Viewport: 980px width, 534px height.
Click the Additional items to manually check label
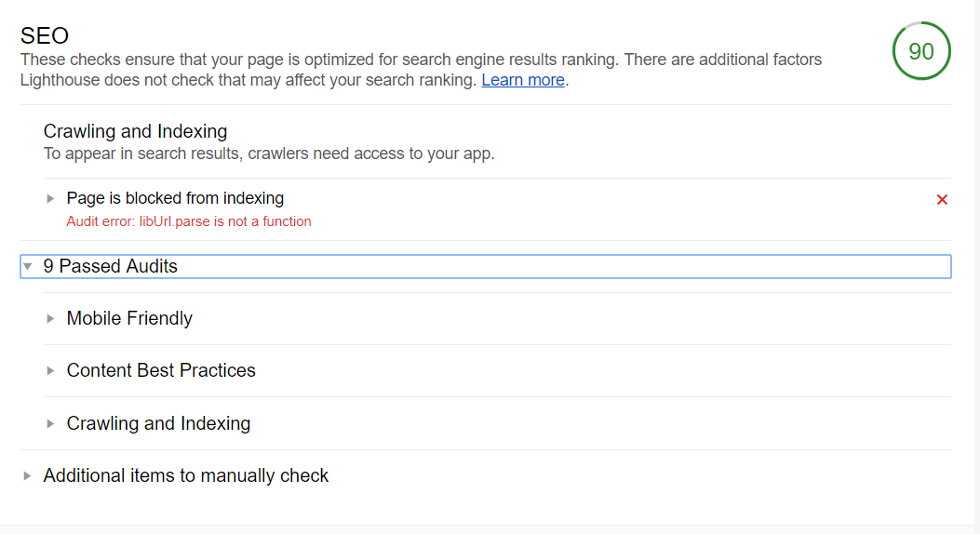[186, 475]
